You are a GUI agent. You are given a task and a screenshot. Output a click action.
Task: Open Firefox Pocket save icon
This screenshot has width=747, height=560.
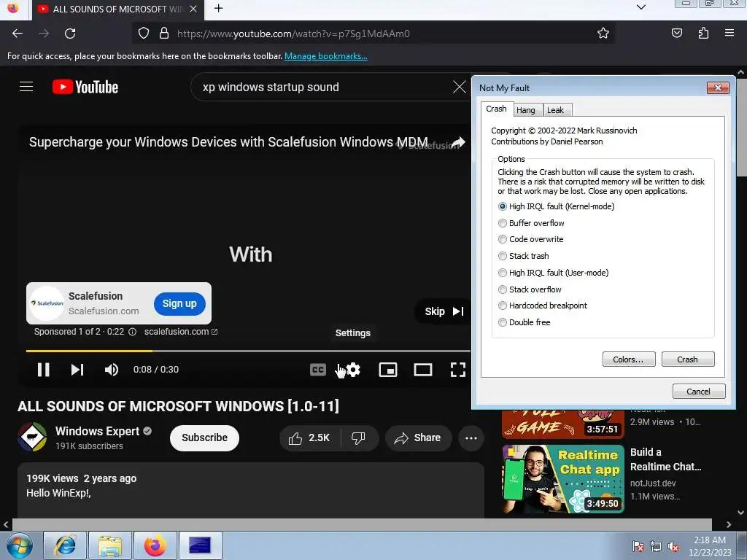(677, 34)
